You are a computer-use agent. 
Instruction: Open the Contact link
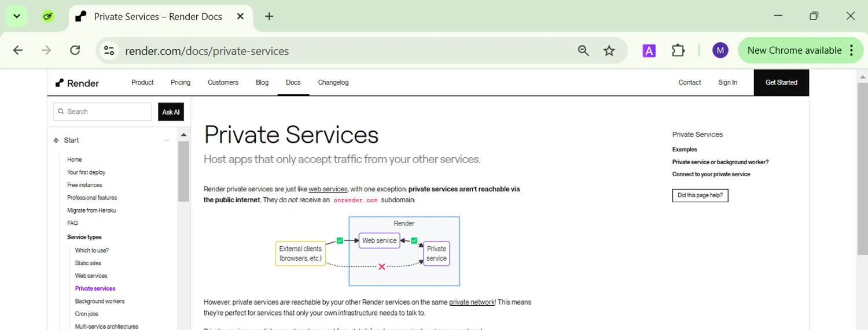point(690,83)
